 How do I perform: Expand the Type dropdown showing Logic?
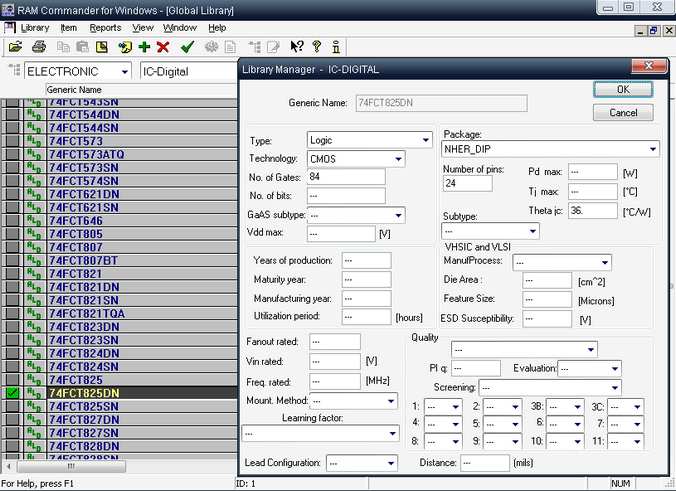coord(425,140)
